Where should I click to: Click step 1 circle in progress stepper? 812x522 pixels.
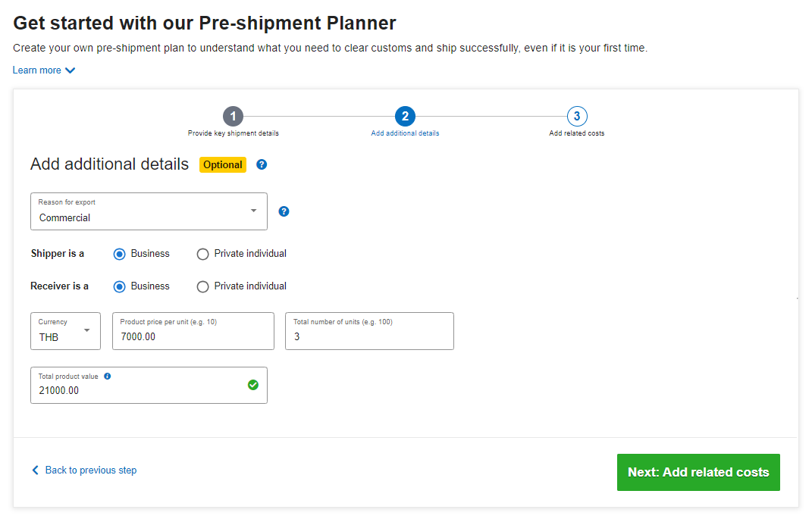pos(233,116)
